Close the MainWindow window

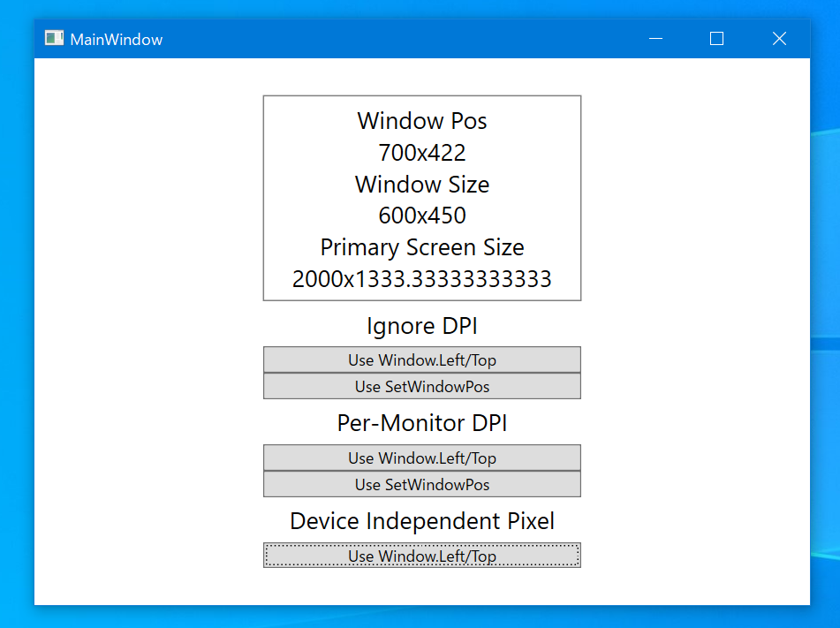coord(778,39)
